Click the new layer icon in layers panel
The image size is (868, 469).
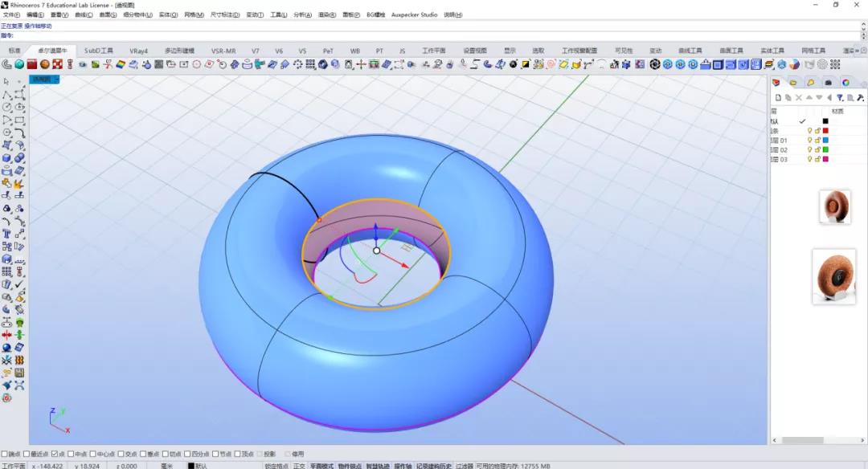click(778, 98)
